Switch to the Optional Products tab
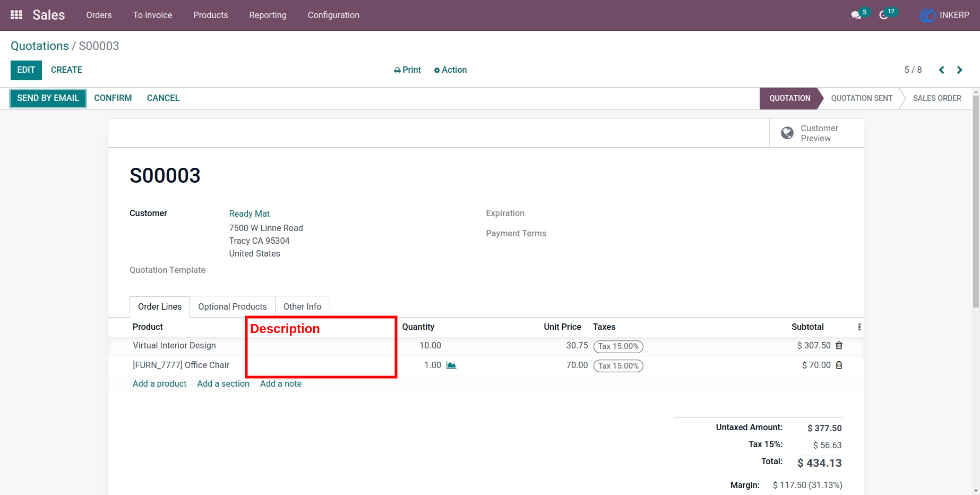 [233, 306]
